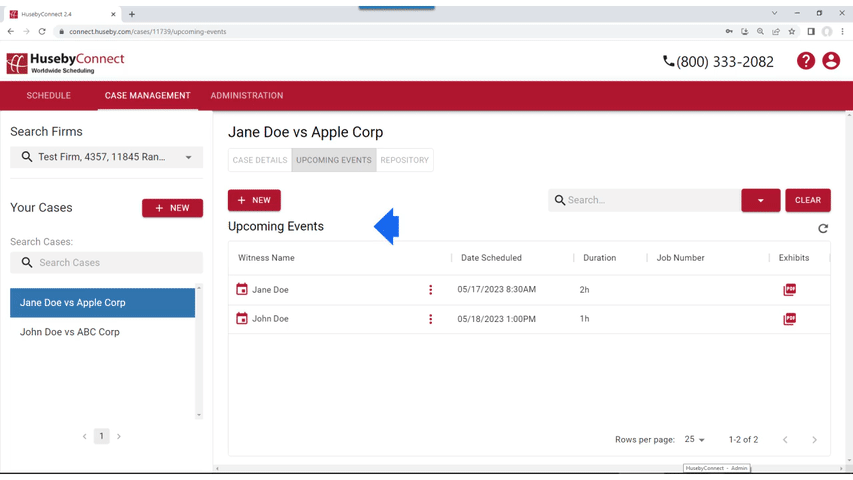Go to next events page

(814, 440)
